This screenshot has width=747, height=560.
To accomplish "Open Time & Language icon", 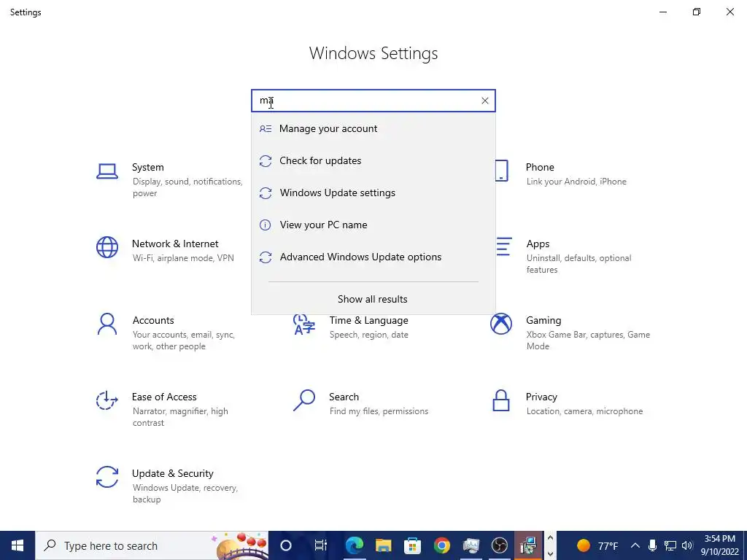I will (304, 324).
